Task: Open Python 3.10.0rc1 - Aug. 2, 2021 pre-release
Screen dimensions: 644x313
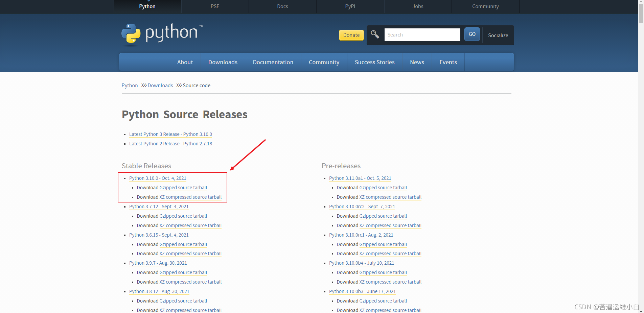Action: [x=361, y=235]
